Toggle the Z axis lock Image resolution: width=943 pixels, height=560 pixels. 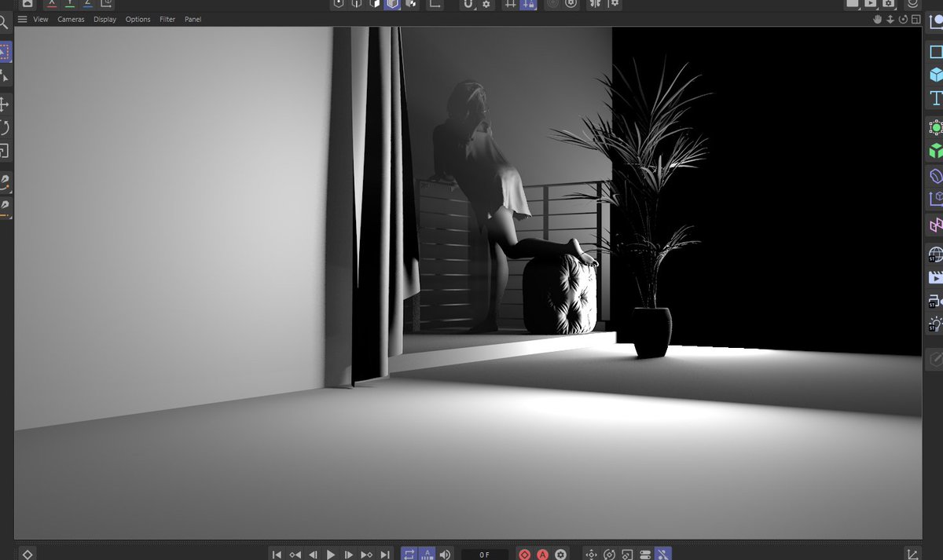87,4
